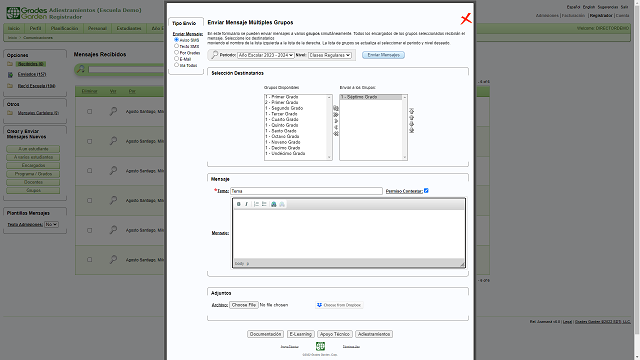
Task: Click the Grades Garden logo in dialog footer
Action: [x=320, y=346]
